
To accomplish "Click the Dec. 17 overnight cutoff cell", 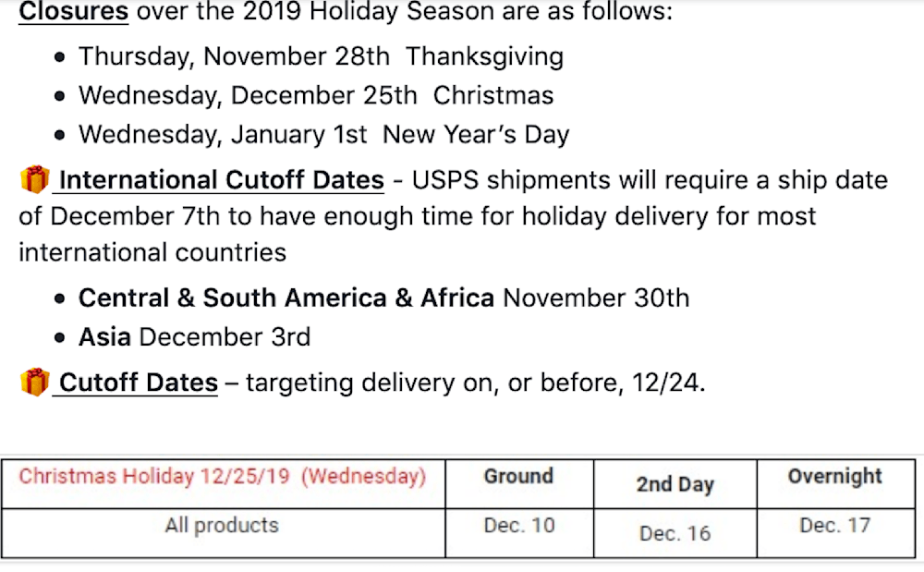I will point(834,526).
